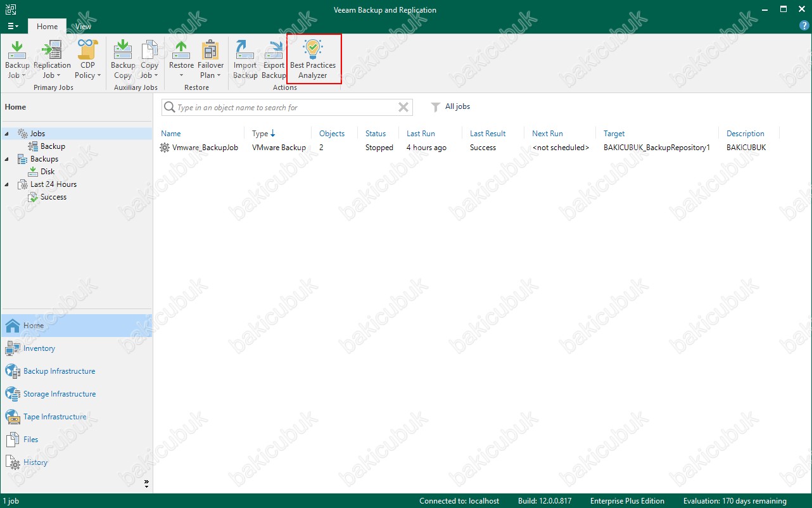Click the '4 hours ago' cell

coord(426,148)
